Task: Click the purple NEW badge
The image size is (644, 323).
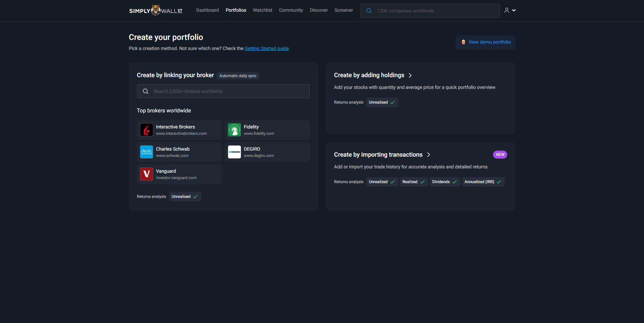Action: [500, 155]
